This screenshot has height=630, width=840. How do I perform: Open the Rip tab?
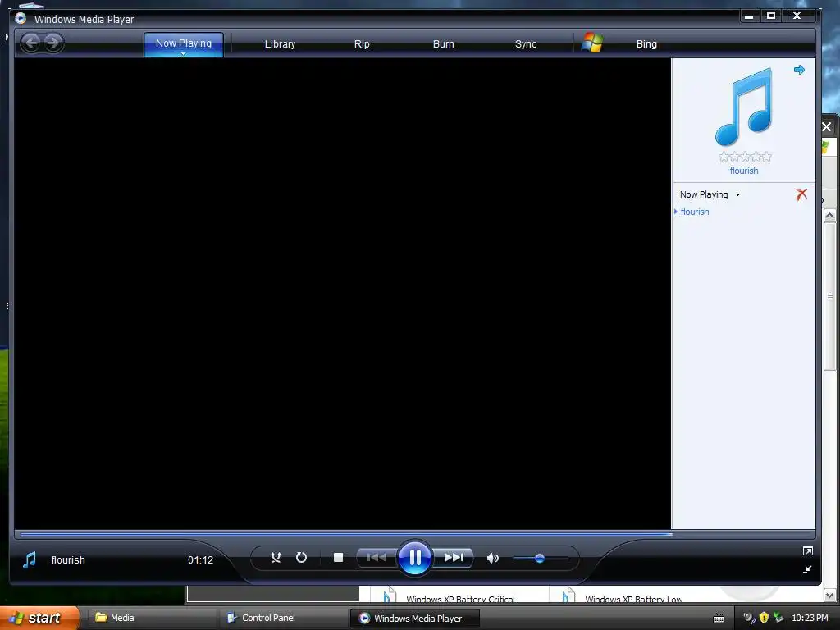[x=362, y=44]
